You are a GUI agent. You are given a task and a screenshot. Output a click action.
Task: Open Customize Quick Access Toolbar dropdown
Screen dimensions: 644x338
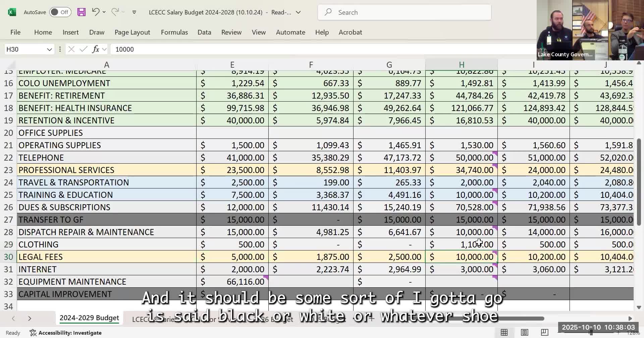coord(134,12)
